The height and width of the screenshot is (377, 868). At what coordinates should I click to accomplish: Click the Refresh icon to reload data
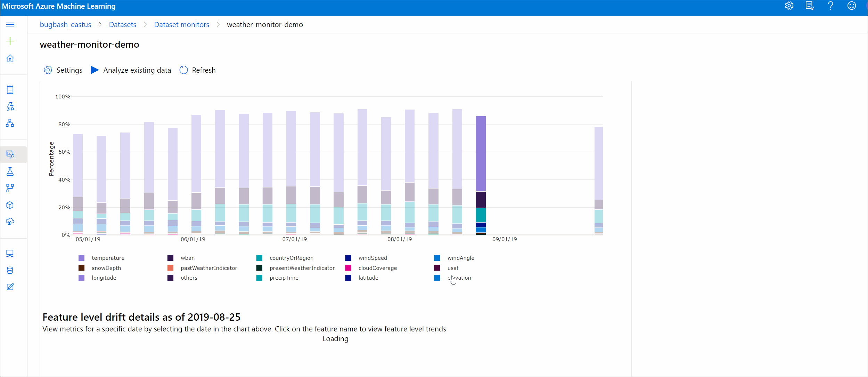tap(184, 70)
